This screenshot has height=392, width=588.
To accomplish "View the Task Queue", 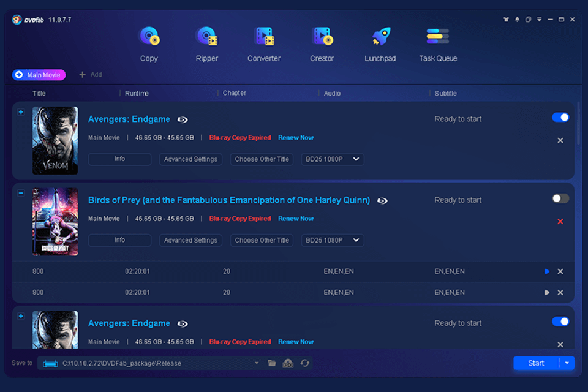I will coord(437,43).
